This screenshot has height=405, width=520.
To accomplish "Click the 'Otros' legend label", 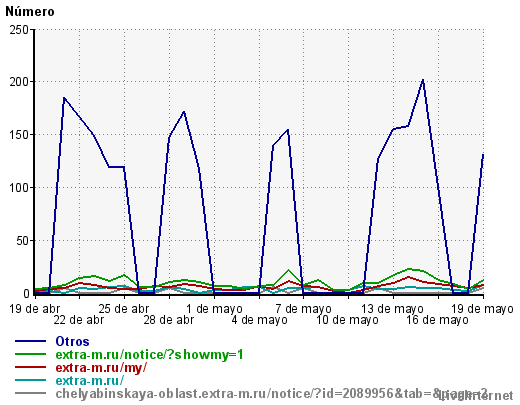I will coord(72,341).
